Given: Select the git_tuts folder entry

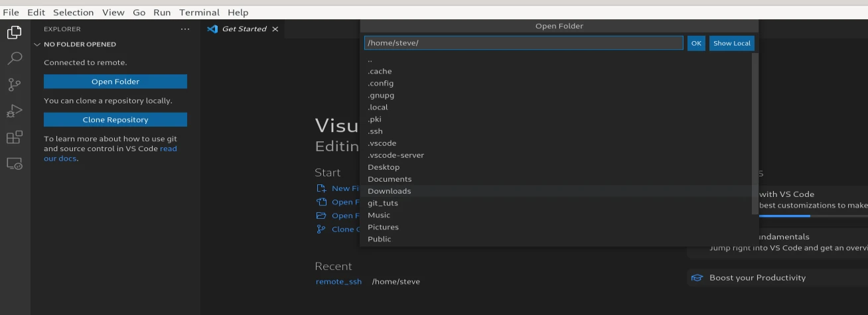Looking at the screenshot, I should [383, 203].
